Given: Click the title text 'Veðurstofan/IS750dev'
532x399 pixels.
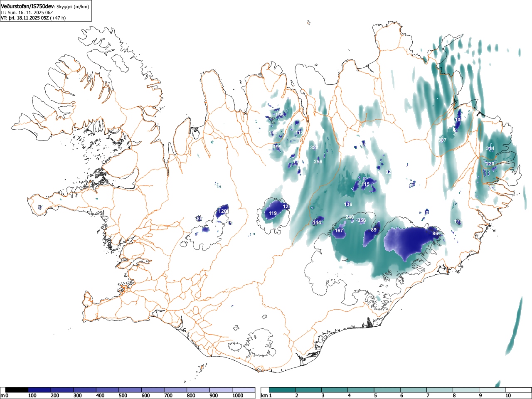Looking at the screenshot, I should tap(27, 6).
